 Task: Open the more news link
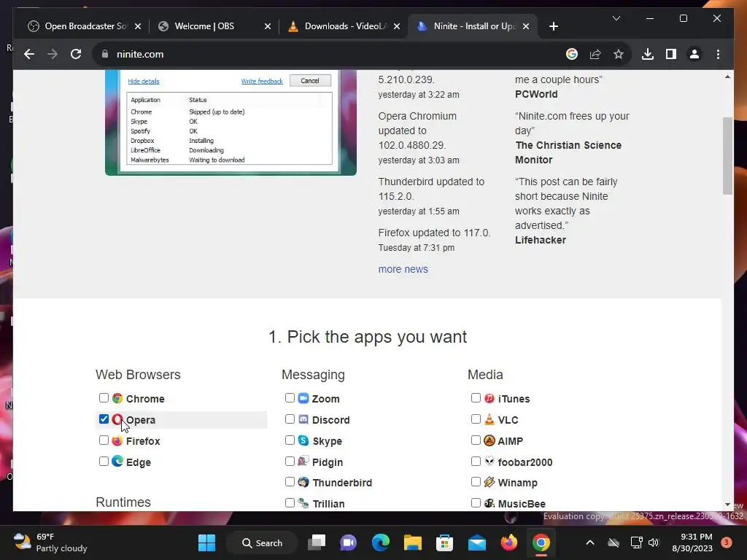coord(403,269)
